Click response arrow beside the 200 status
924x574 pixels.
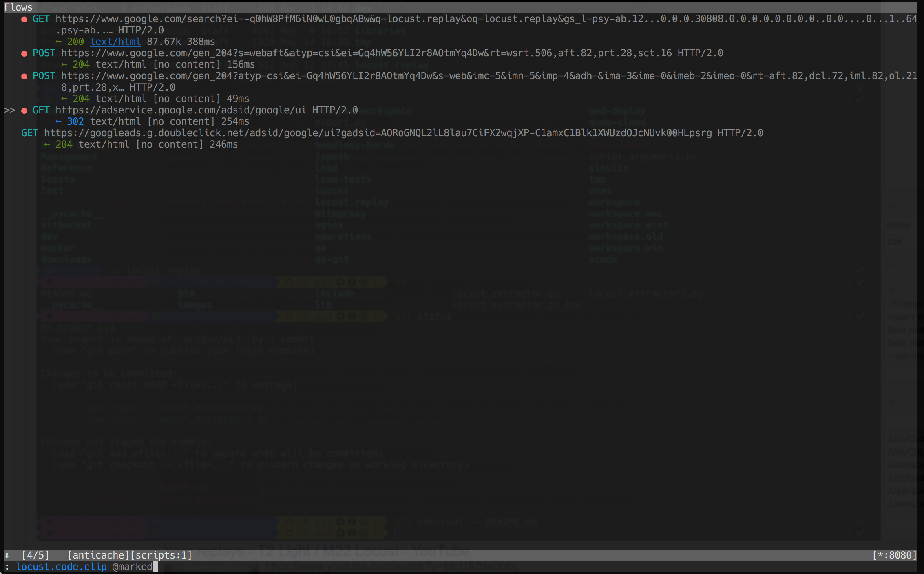(x=58, y=42)
